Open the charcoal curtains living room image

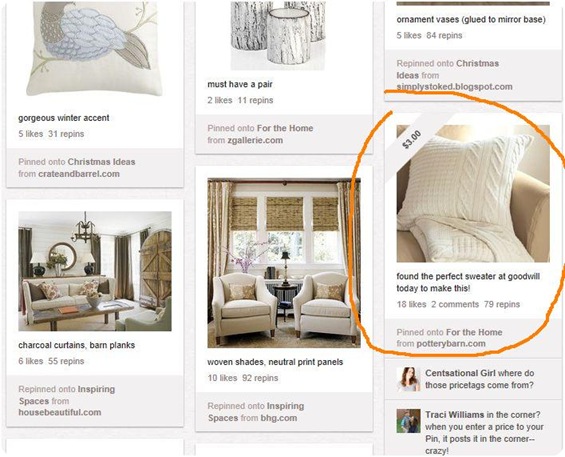(95, 271)
